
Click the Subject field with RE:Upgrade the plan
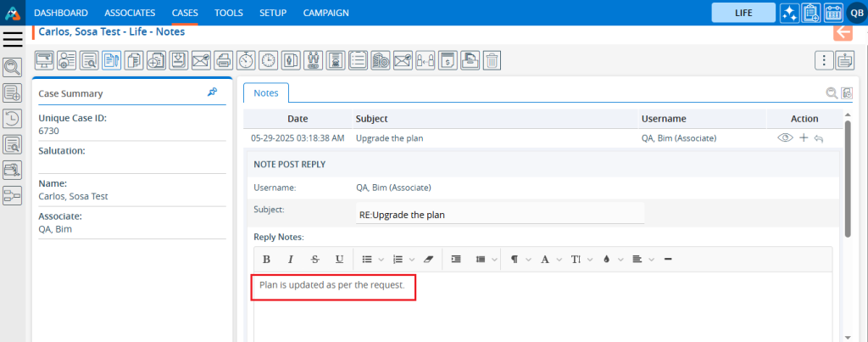pyautogui.click(x=500, y=214)
